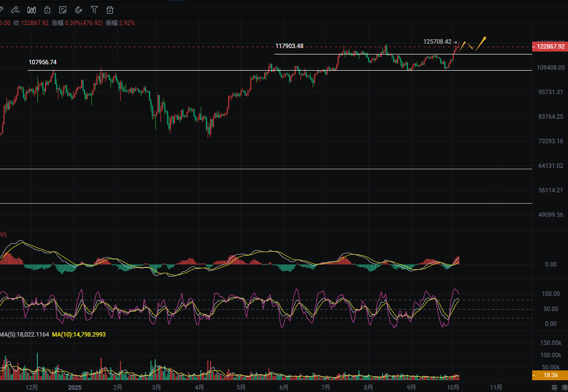Click the 11月 label on time axis

pos(496,387)
